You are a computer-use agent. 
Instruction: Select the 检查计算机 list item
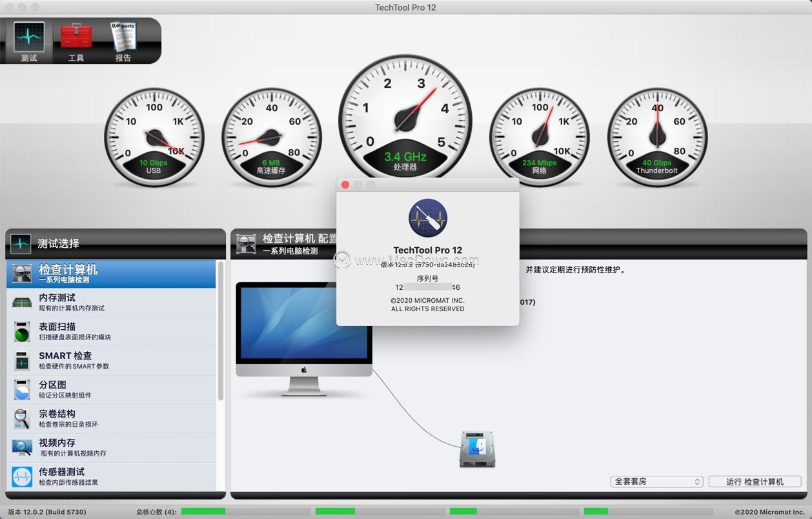coord(111,274)
